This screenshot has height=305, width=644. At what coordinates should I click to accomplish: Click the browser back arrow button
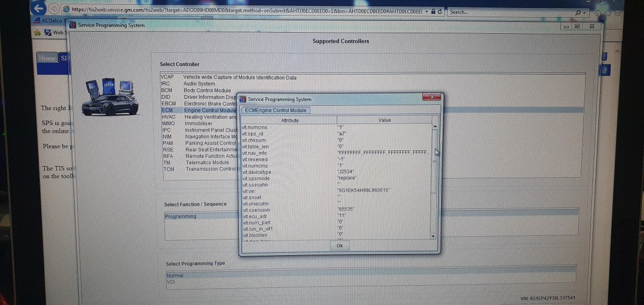39,9
